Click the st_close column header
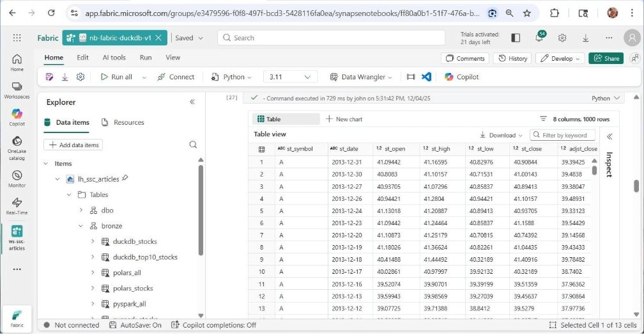Image resolution: width=644 pixels, height=334 pixels. (532, 149)
